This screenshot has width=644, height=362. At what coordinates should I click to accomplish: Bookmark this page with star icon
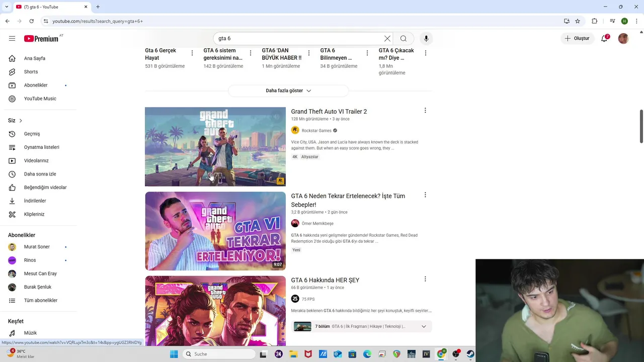tap(578, 21)
